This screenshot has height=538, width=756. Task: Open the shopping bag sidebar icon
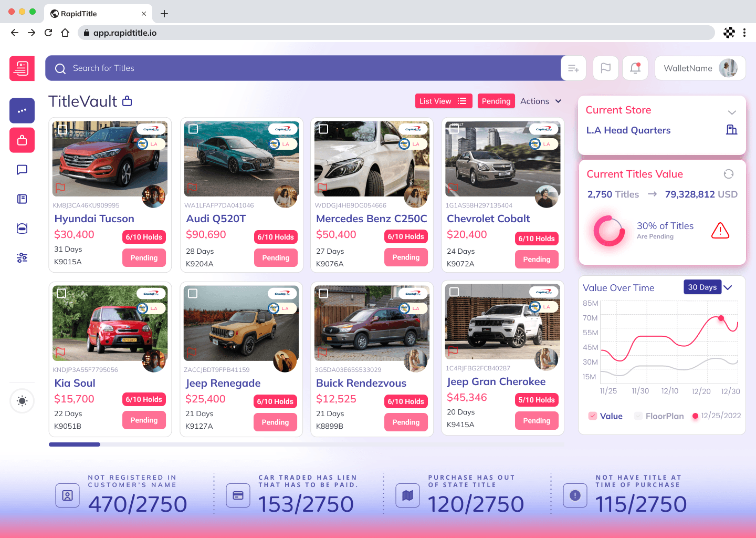point(22,140)
